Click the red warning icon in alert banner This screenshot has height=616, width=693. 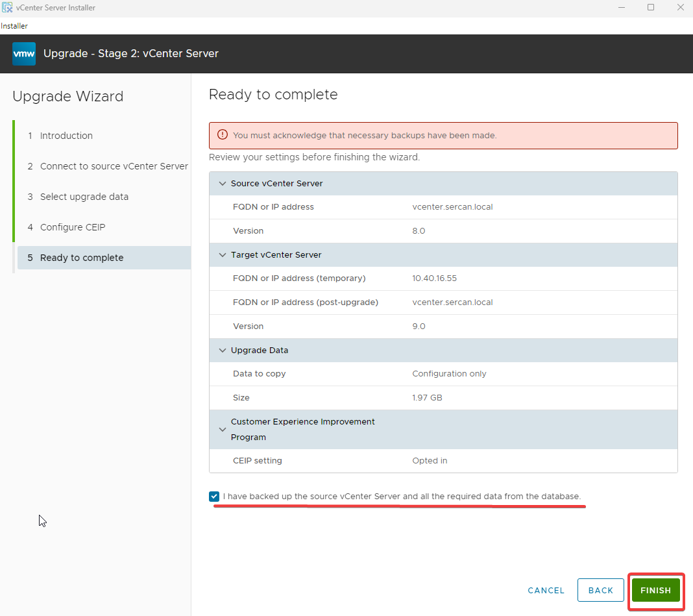223,135
